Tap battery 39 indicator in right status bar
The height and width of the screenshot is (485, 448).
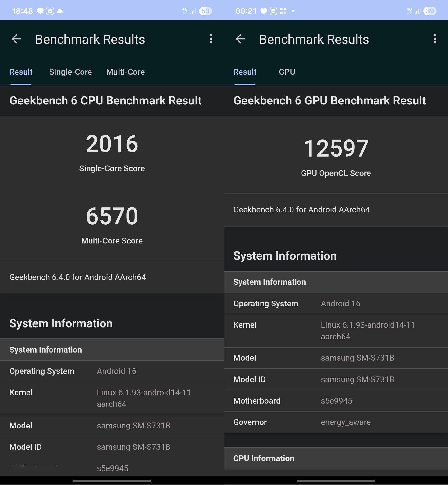pos(430,11)
